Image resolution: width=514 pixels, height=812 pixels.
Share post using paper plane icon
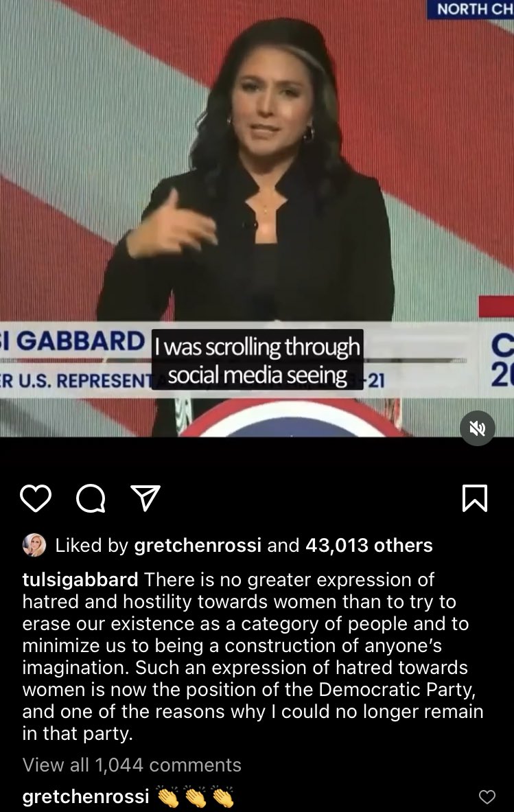click(145, 498)
